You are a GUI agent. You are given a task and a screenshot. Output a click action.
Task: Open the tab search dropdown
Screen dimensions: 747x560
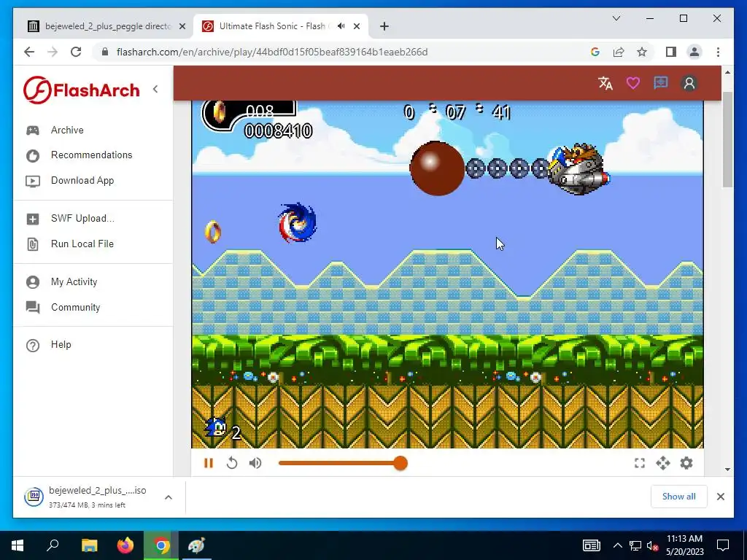[616, 18]
